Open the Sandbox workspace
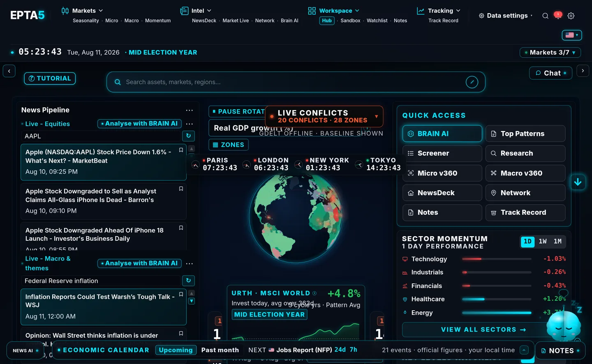 [x=350, y=21]
